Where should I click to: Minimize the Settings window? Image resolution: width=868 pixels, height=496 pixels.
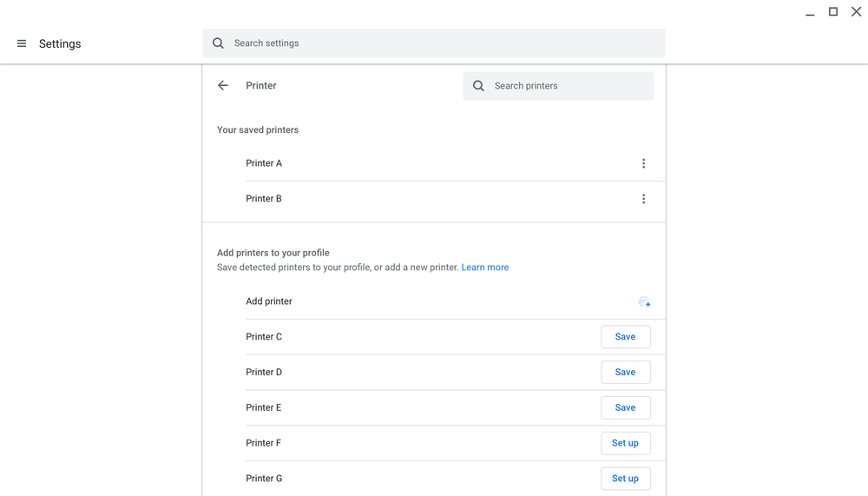coord(810,13)
